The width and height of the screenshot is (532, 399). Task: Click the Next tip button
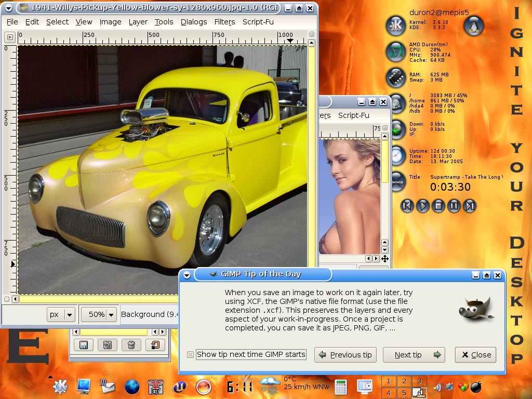point(414,355)
